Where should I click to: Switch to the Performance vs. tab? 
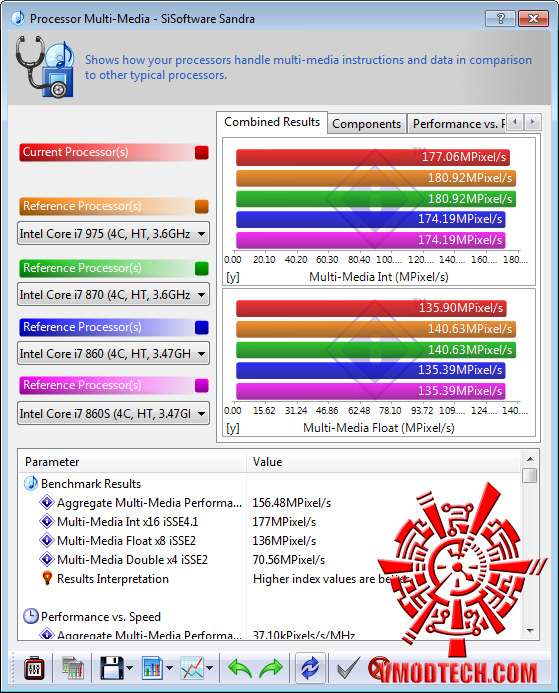pos(456,124)
